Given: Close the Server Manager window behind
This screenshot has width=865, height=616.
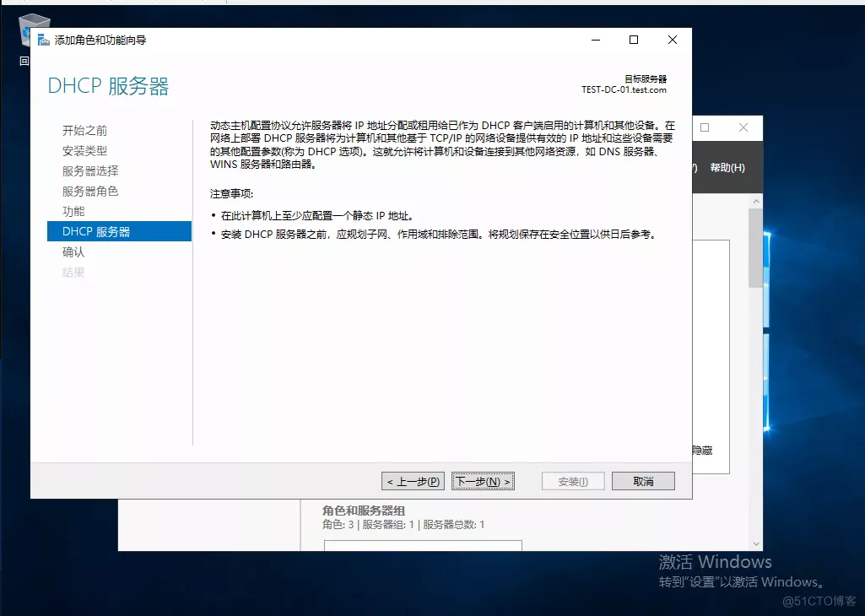Looking at the screenshot, I should pos(743,127).
